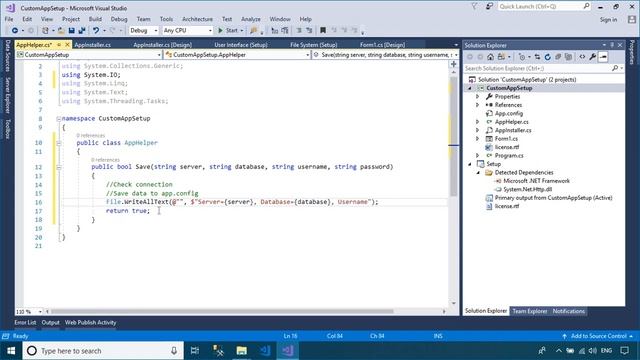Image resolution: width=640 pixels, height=360 pixels.
Task: Switch to the Form1.cs [Design] tab
Action: 382,45
